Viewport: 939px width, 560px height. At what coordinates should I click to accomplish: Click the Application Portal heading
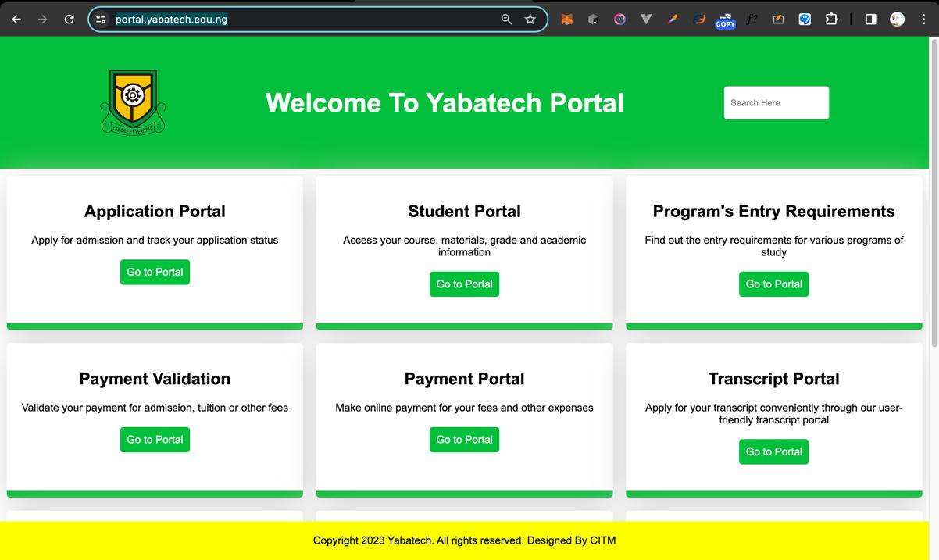(x=155, y=212)
